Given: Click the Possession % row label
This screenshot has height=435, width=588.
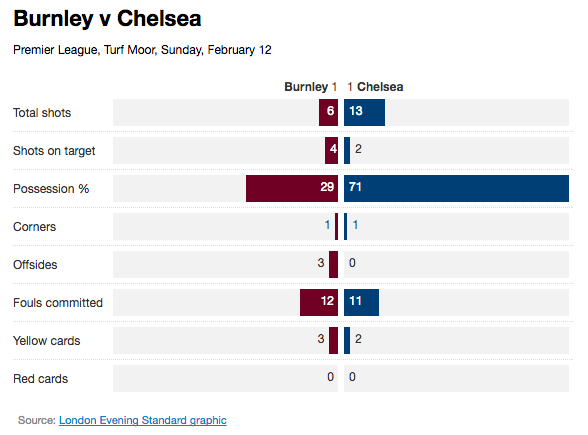Looking at the screenshot, I should tap(51, 189).
